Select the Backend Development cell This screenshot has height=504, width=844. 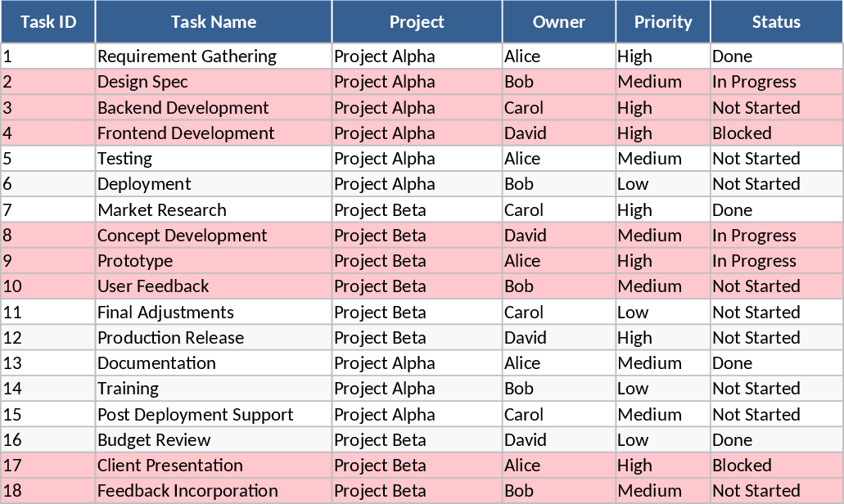(183, 108)
